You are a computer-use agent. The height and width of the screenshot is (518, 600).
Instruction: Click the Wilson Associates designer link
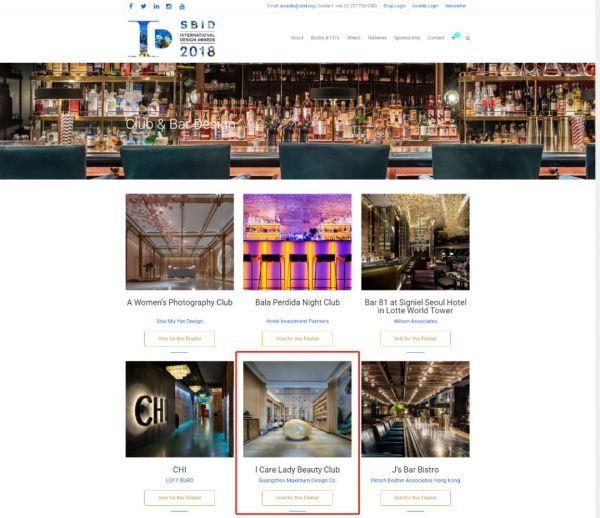[x=415, y=321]
